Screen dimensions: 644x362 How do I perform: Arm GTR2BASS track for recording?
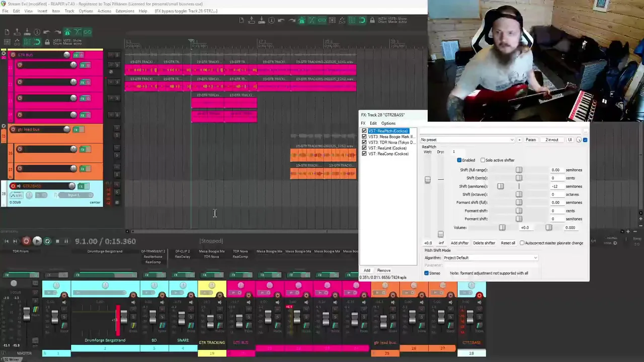click(13, 186)
